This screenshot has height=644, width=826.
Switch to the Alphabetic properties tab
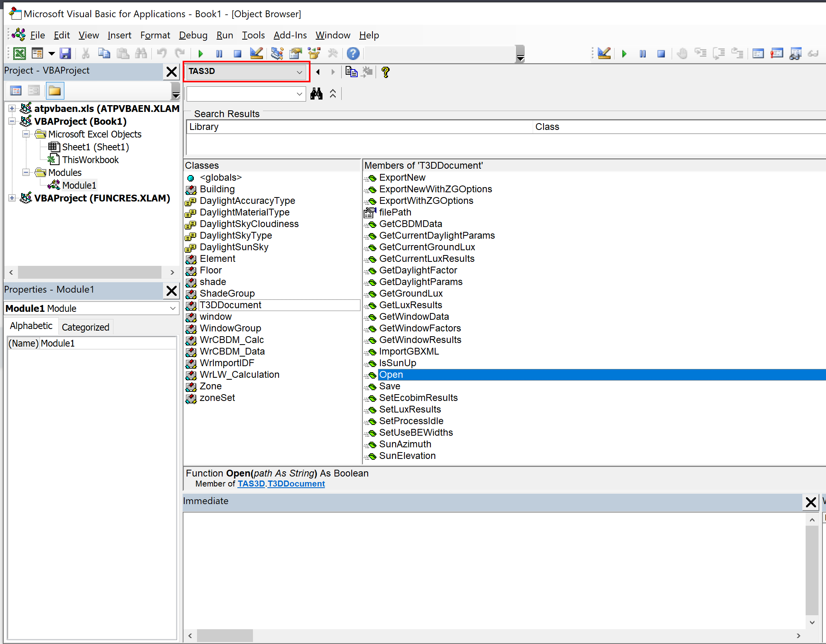[31, 326]
